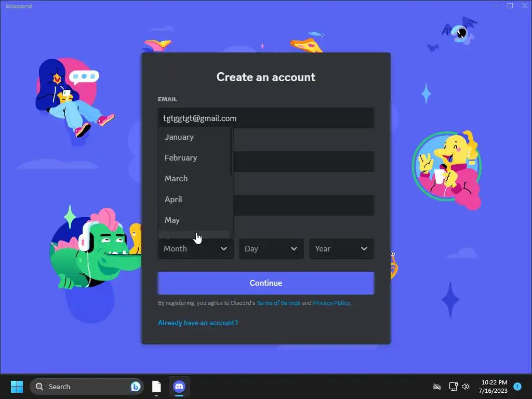Open the Privacy Policy link

click(x=331, y=303)
